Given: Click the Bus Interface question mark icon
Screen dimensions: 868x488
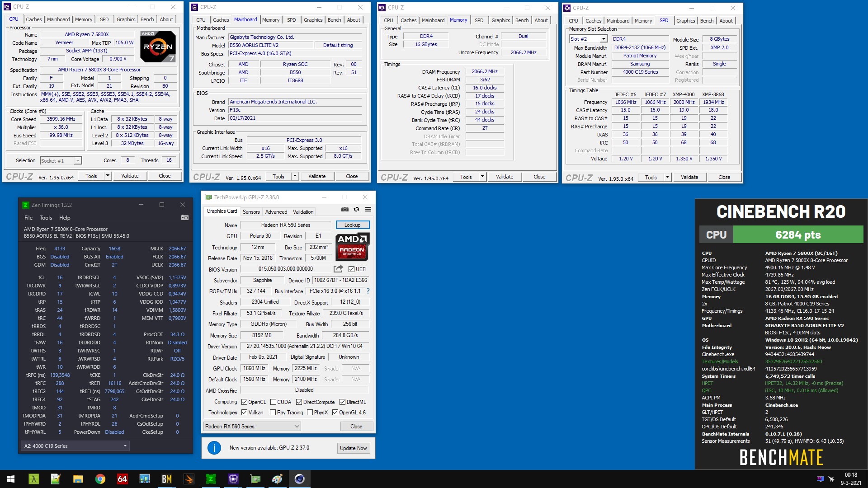Looking at the screenshot, I should point(368,291).
